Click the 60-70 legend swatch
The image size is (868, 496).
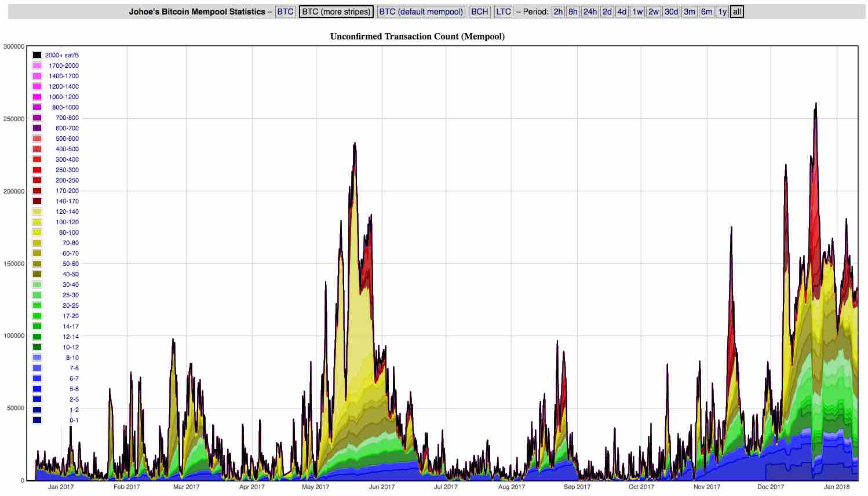click(x=37, y=253)
